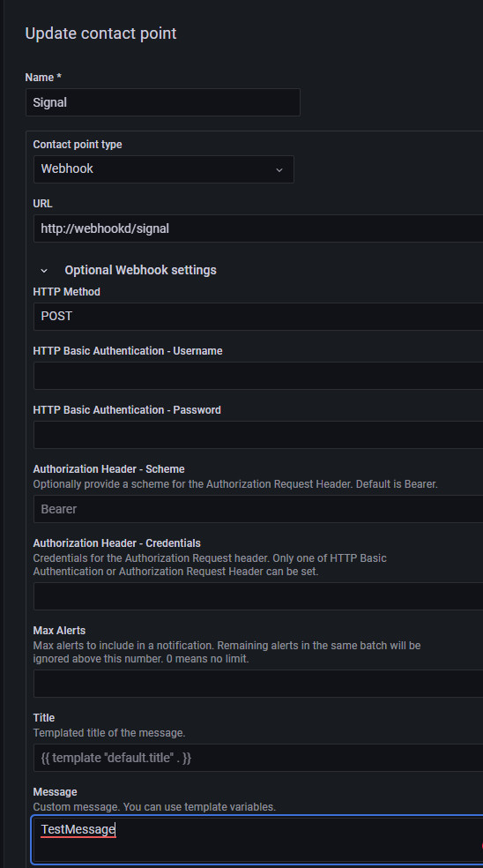Focus the Name field containing Signal
This screenshot has height=868, width=483.
click(163, 102)
